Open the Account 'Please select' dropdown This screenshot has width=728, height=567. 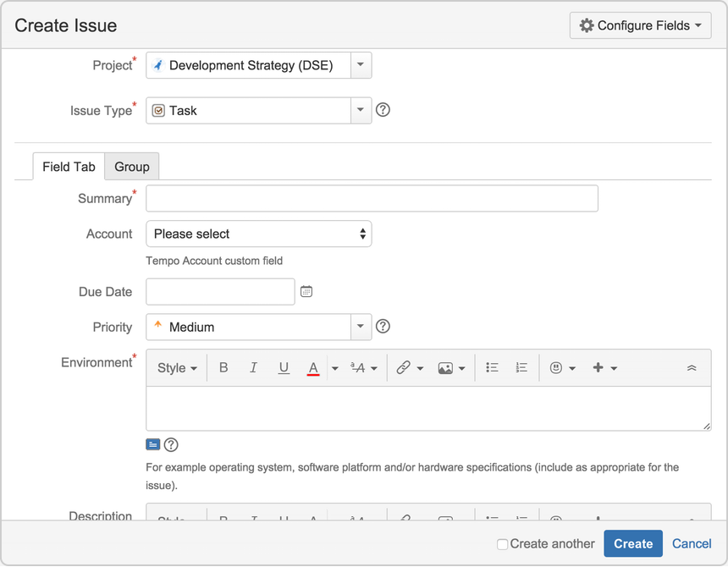pyautogui.click(x=258, y=234)
